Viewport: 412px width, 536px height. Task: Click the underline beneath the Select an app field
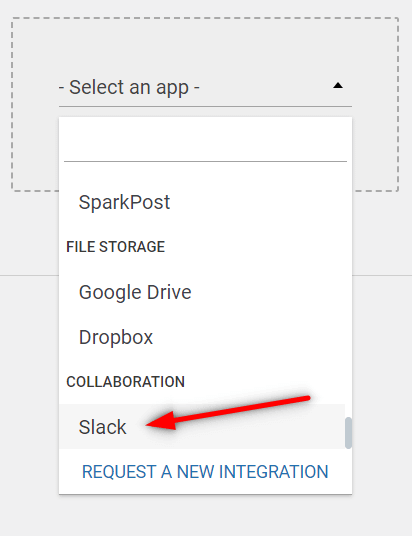click(205, 107)
